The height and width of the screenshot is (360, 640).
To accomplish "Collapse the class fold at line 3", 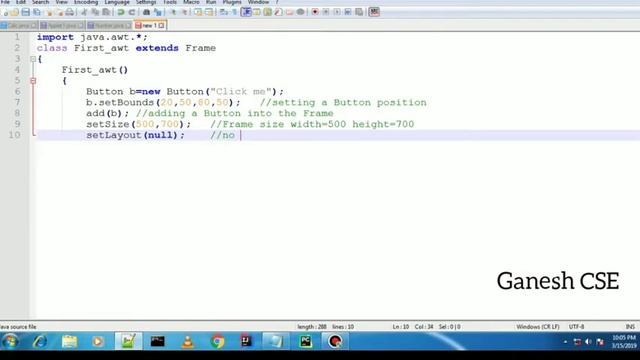I will coord(33,59).
